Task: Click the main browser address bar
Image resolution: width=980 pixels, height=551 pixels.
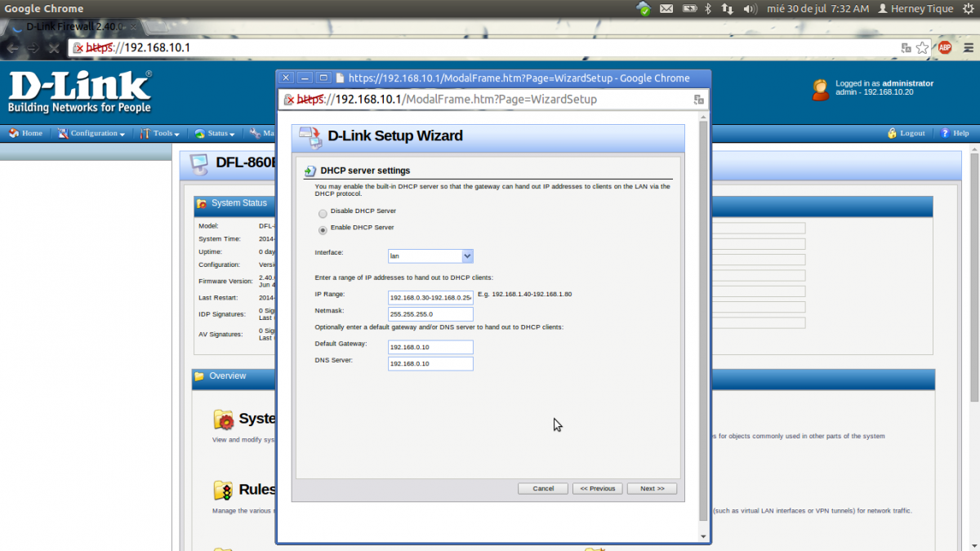Action: pyautogui.click(x=501, y=48)
